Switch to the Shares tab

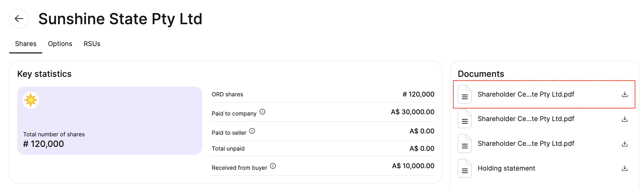point(26,44)
